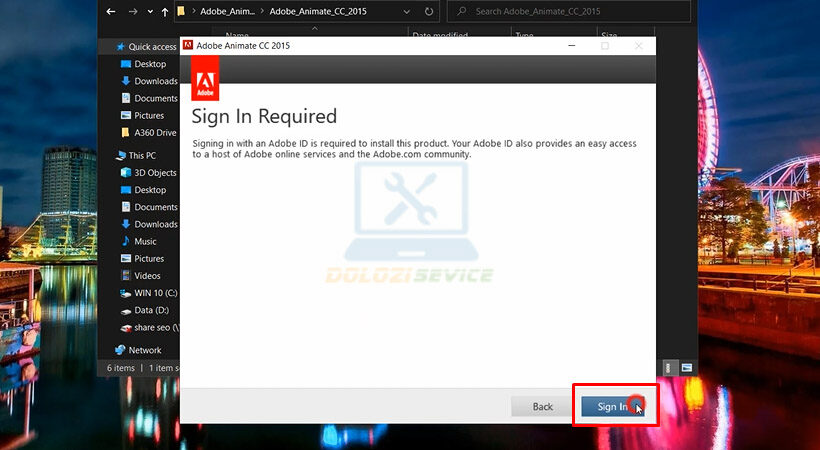
Task: Expand This PC tree node
Action: tap(109, 156)
